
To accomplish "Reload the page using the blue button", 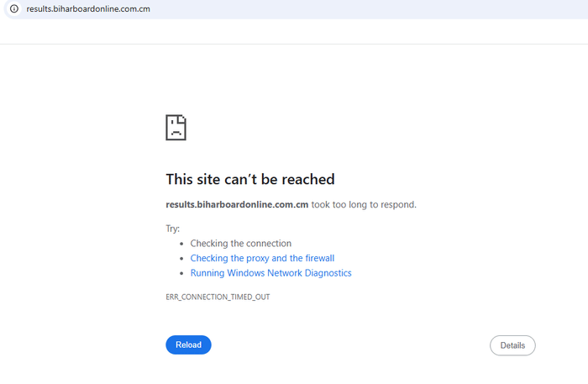I will [188, 345].
